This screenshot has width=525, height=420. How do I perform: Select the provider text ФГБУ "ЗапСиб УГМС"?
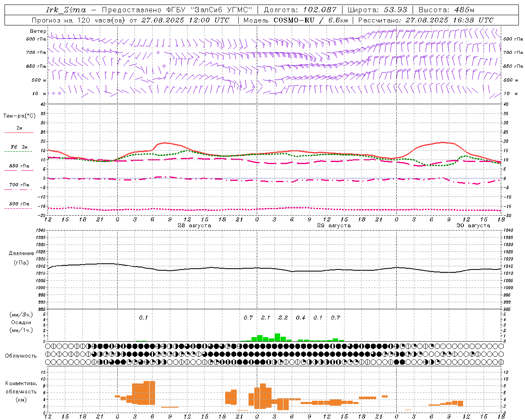(210, 10)
